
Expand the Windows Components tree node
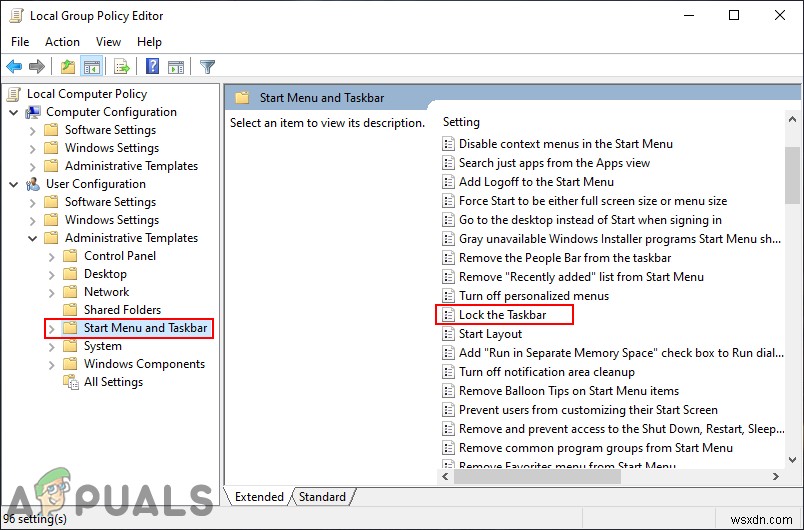(51, 364)
